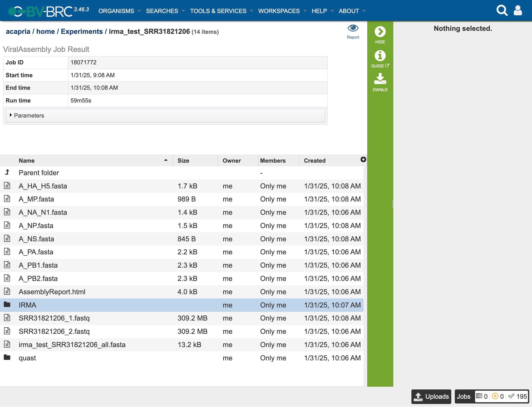Screen dimensions: 532x407
Task: Click the quast folder icon
Action: click(7, 357)
